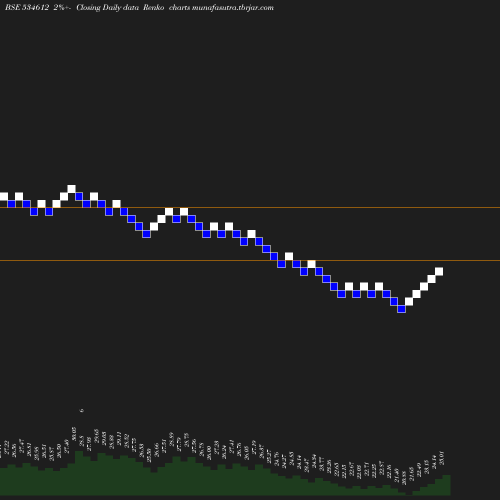This screenshot has height=500, width=500.
Task: Select the last white Renko brick on the right
Action: [439, 271]
